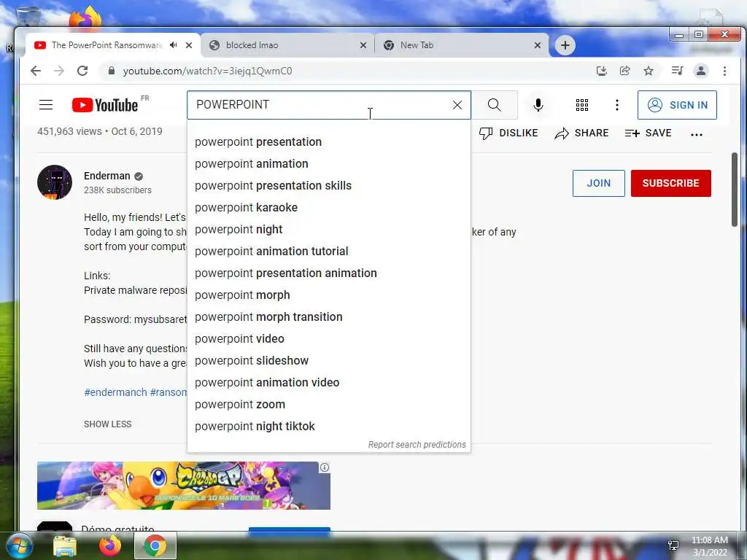This screenshot has width=747, height=560.
Task: Bookmark this page with the star icon
Action: 649,71
